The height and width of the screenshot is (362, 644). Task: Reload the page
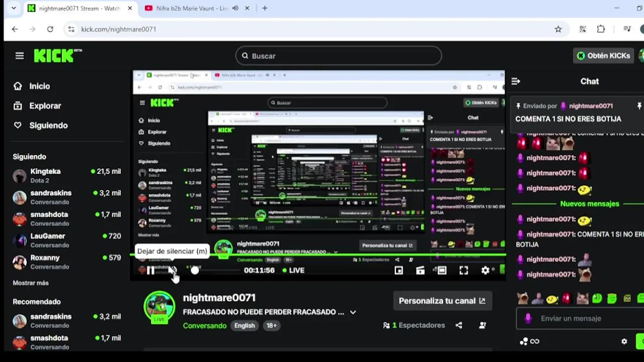coord(50,29)
